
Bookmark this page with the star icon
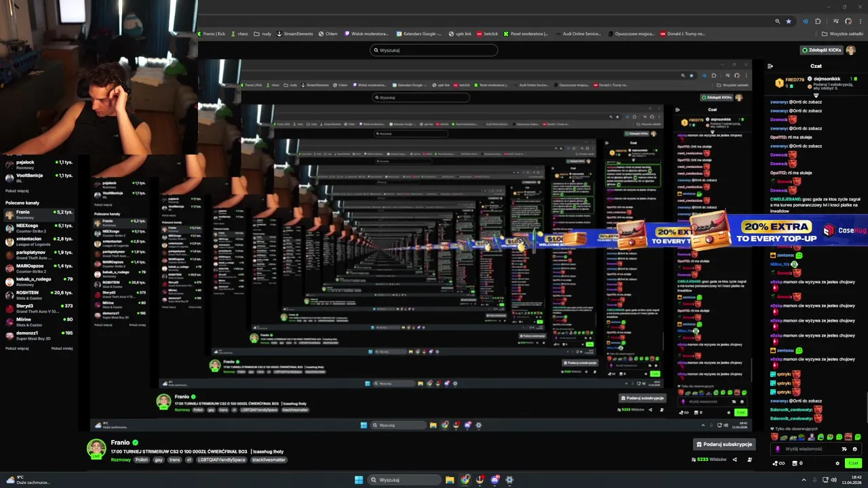(x=788, y=21)
